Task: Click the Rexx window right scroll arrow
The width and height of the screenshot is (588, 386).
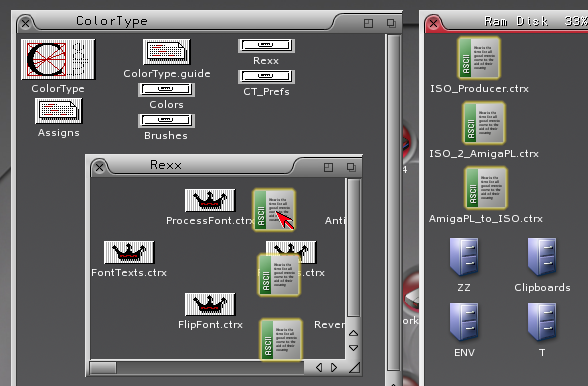Action: (334, 368)
